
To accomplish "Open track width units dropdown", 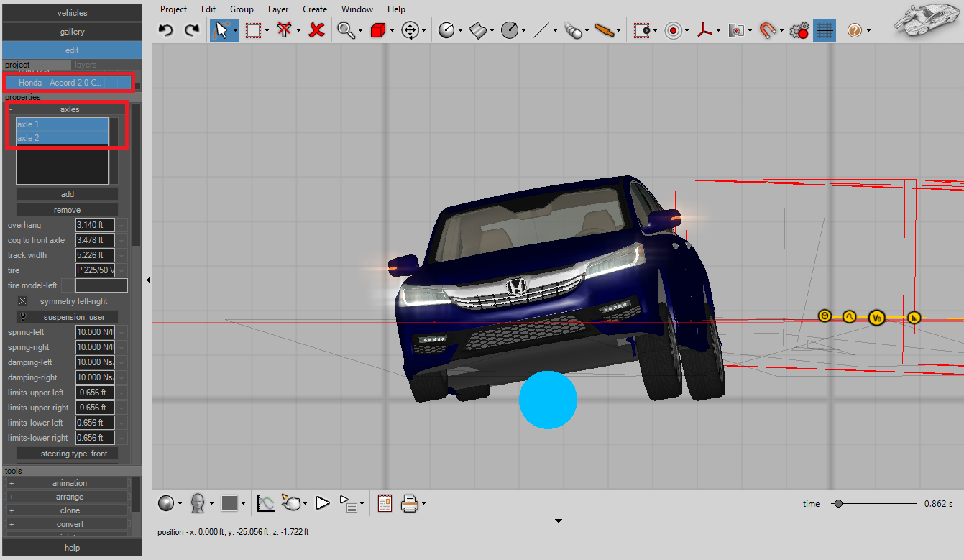I will pos(121,255).
